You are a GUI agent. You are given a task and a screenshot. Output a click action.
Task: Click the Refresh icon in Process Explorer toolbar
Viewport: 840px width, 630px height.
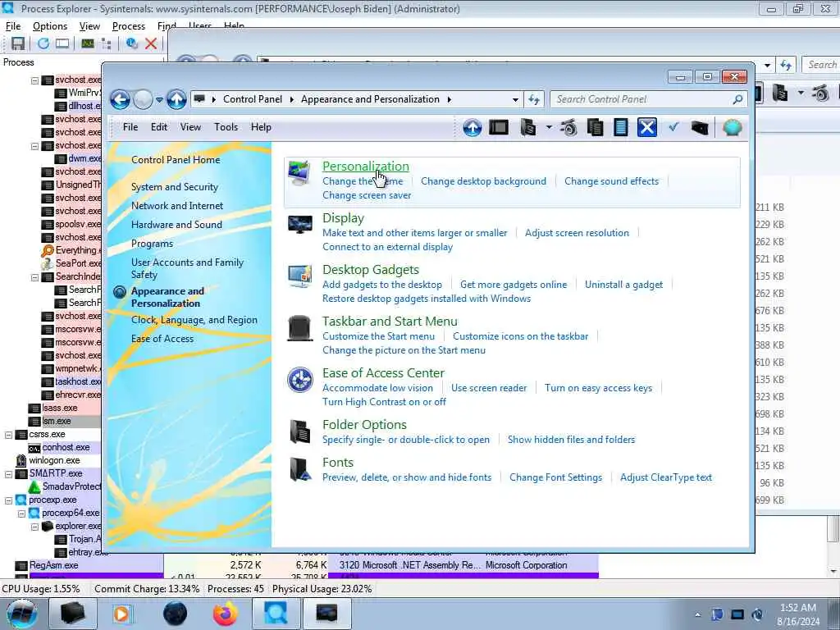pos(43,43)
